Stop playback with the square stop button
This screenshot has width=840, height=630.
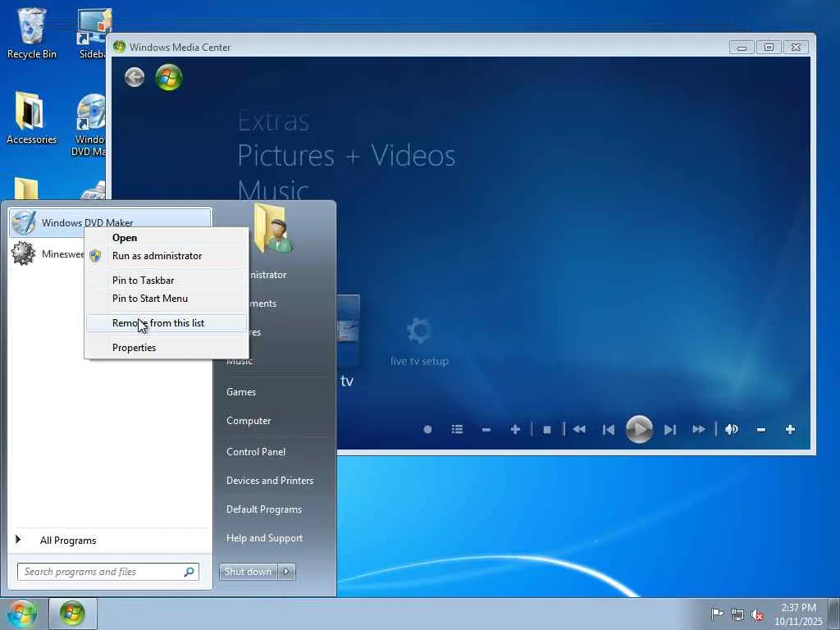(x=547, y=430)
